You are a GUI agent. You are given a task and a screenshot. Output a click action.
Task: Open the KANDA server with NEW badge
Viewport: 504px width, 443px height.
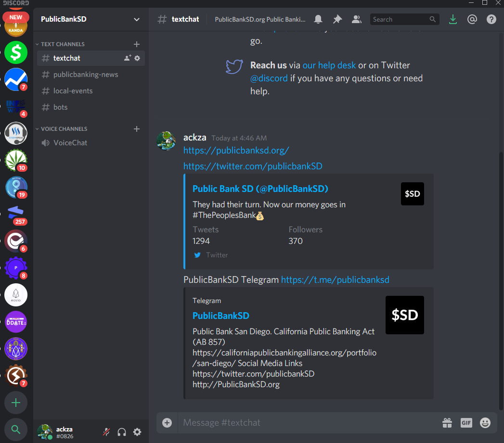click(16, 25)
